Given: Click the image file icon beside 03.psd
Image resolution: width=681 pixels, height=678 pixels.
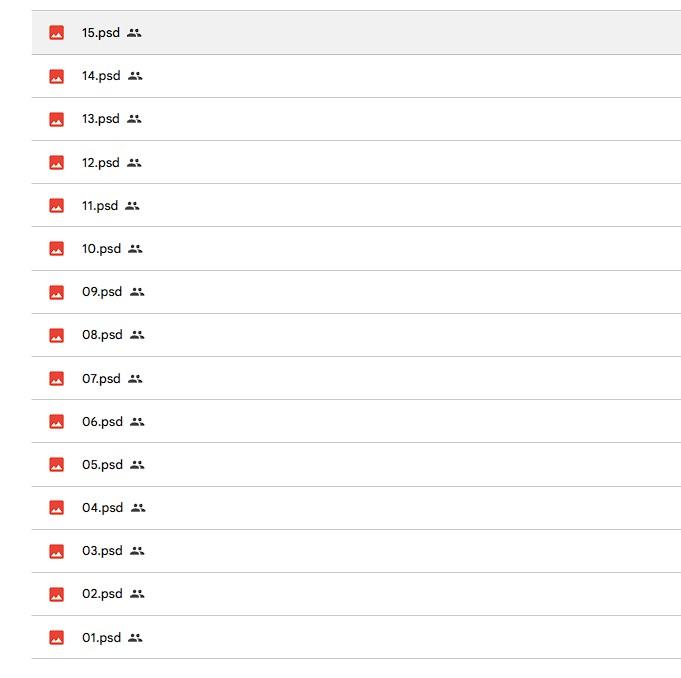Looking at the screenshot, I should pos(57,551).
